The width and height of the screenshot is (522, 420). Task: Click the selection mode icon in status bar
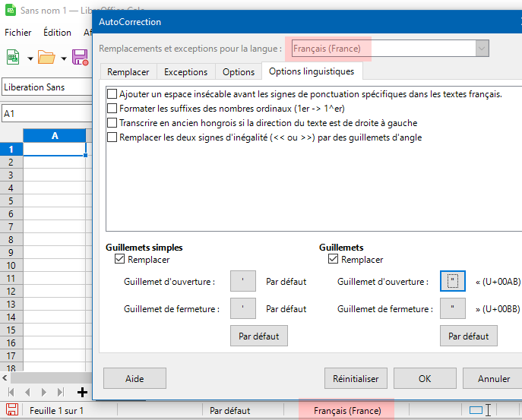click(x=476, y=411)
